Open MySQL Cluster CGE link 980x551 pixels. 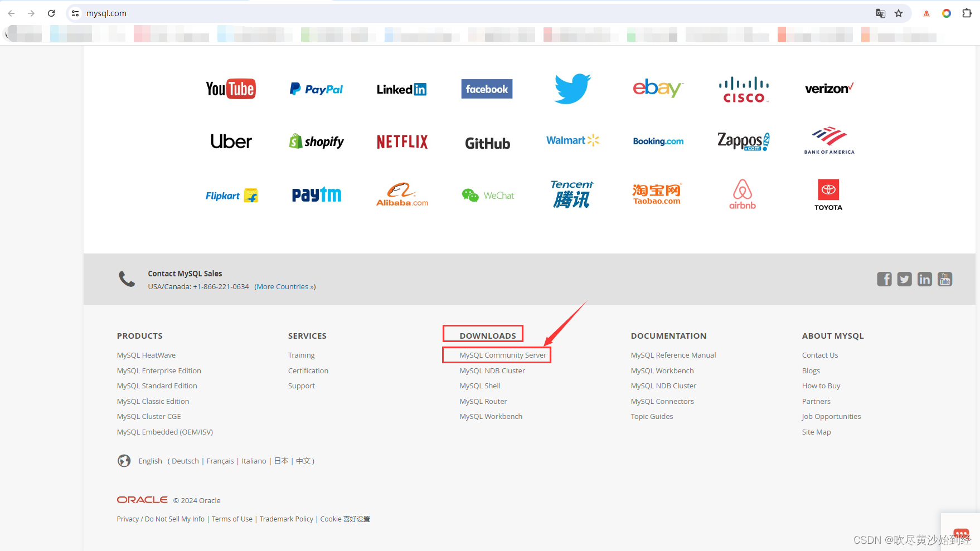(x=149, y=416)
